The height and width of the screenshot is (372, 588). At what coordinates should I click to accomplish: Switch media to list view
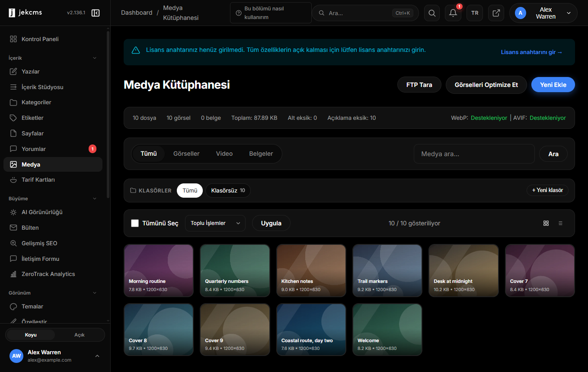click(x=560, y=223)
